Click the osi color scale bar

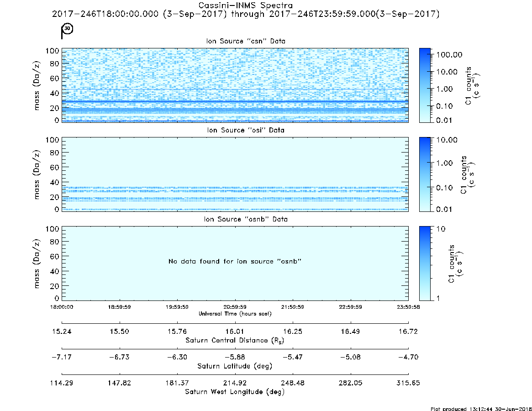tap(425, 174)
